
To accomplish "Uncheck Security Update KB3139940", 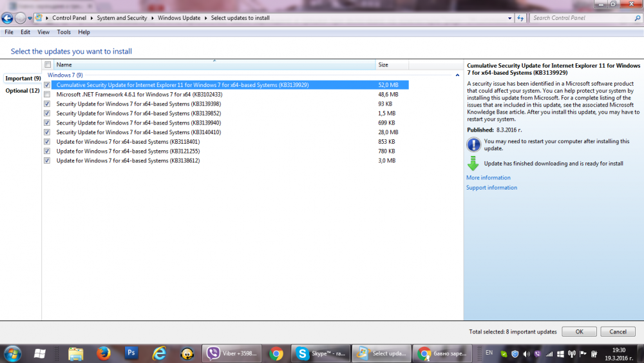I will coord(47,123).
